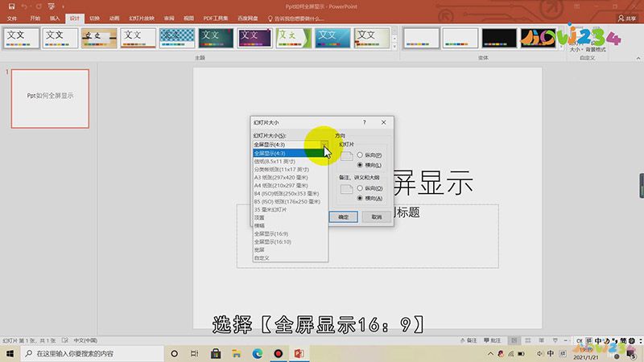Viewport: 644px width, 362px height.
Task: Set notes orientation to 横向(A)
Action: pyautogui.click(x=369, y=198)
